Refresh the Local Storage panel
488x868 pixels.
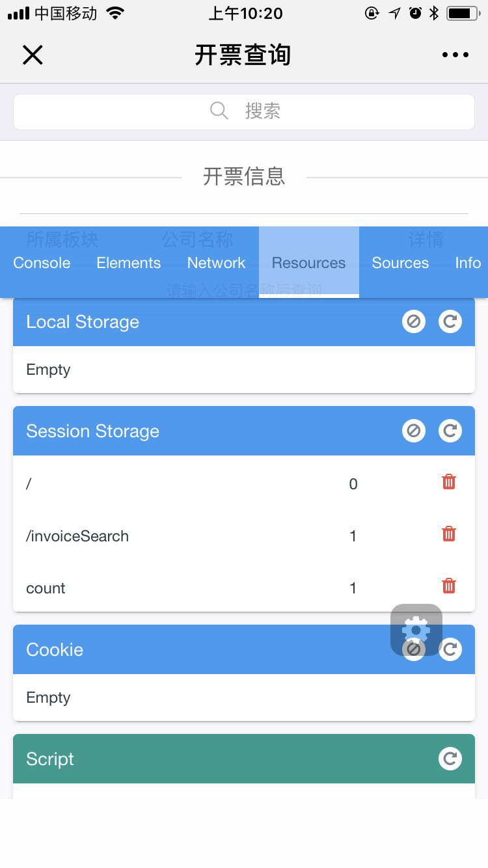pyautogui.click(x=450, y=321)
